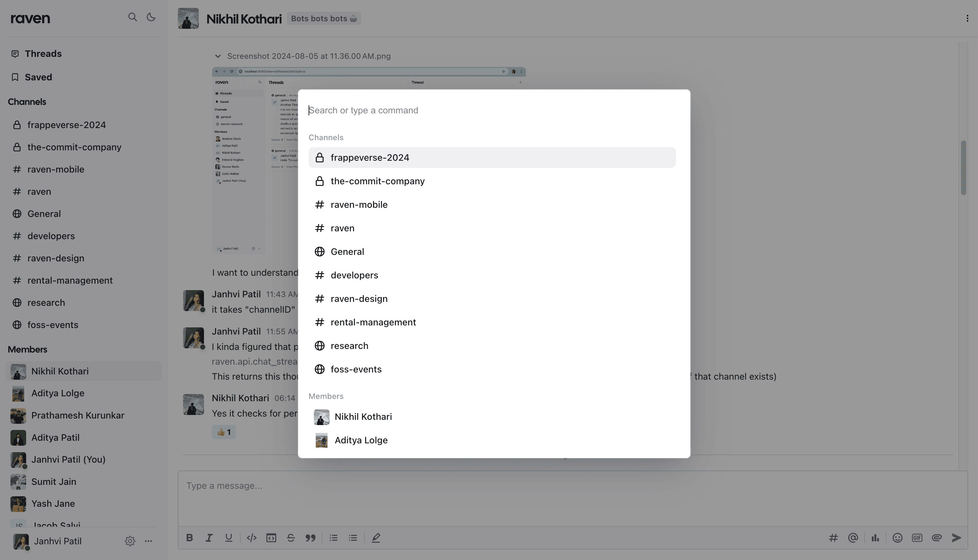Open user settings gear next to Janhvi Patil
Viewport: 978px width, 560px height.
coord(130,541)
